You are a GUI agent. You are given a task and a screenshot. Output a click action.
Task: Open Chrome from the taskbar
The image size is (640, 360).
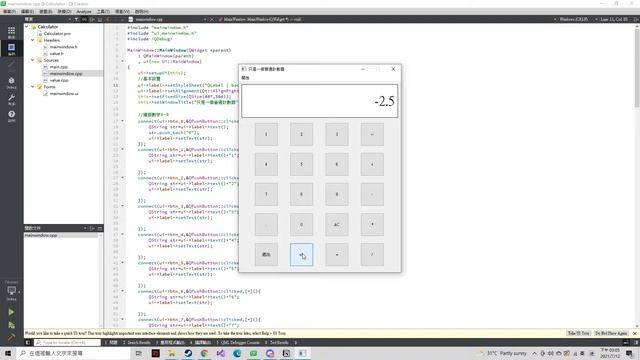pyautogui.click(x=204, y=353)
